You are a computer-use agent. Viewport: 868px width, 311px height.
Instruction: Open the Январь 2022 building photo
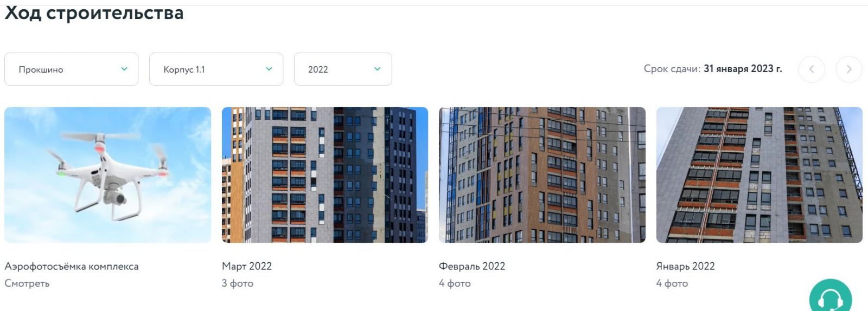pyautogui.click(x=759, y=175)
